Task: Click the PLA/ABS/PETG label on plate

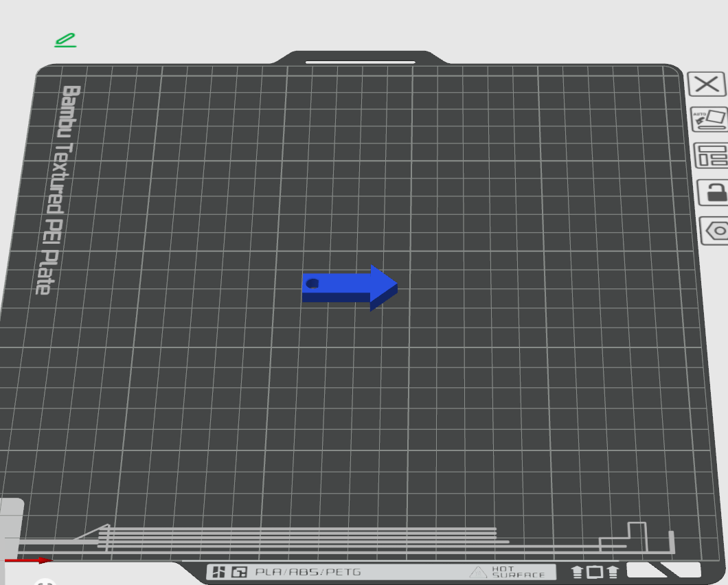Action: (x=308, y=572)
